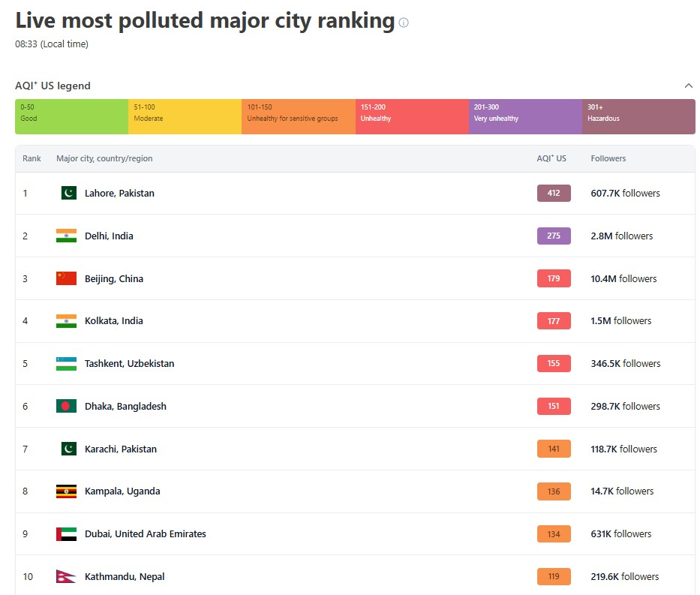Collapse the AQI US legend chevron

(688, 86)
